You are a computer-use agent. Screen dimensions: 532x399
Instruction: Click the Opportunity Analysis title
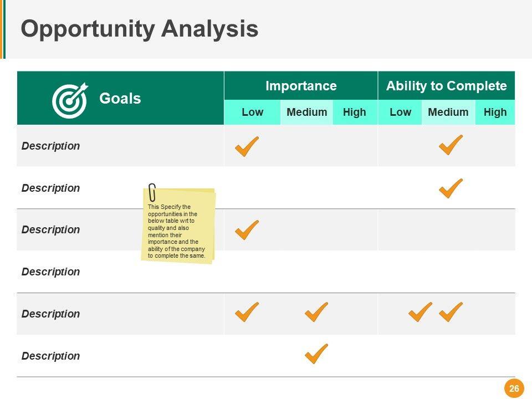click(140, 29)
